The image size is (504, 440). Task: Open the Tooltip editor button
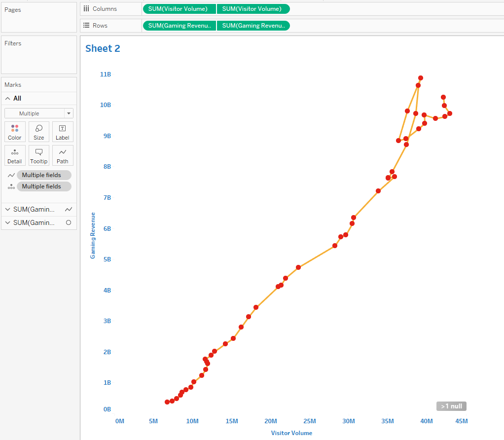point(39,155)
